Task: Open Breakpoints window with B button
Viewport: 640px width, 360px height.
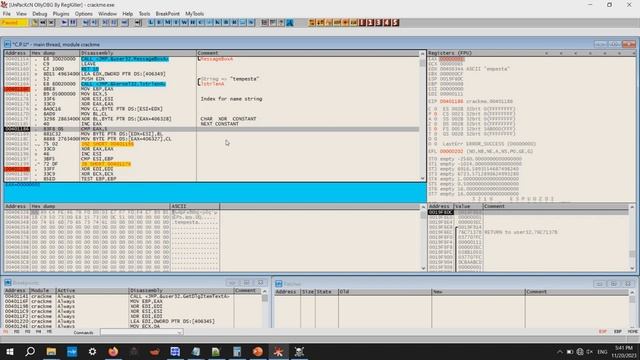Action: pos(226,23)
